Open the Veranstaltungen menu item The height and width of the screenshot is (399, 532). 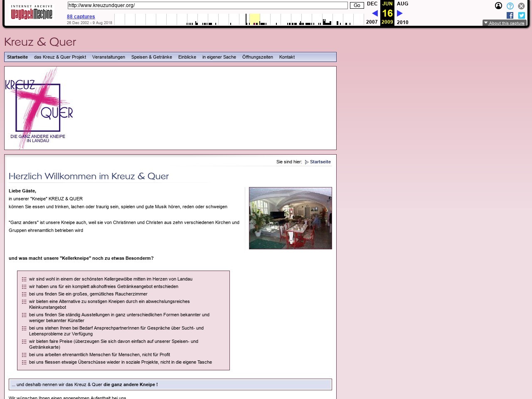108,57
